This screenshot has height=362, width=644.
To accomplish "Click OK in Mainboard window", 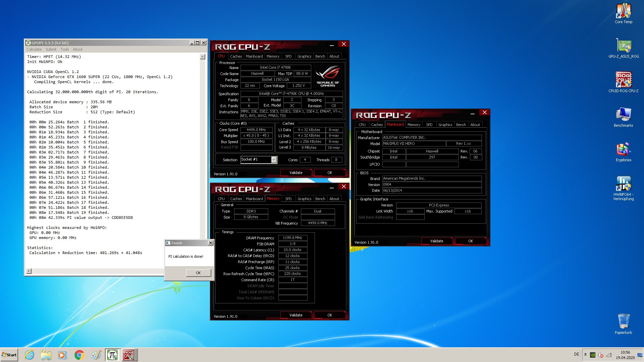I will pyautogui.click(x=471, y=241).
